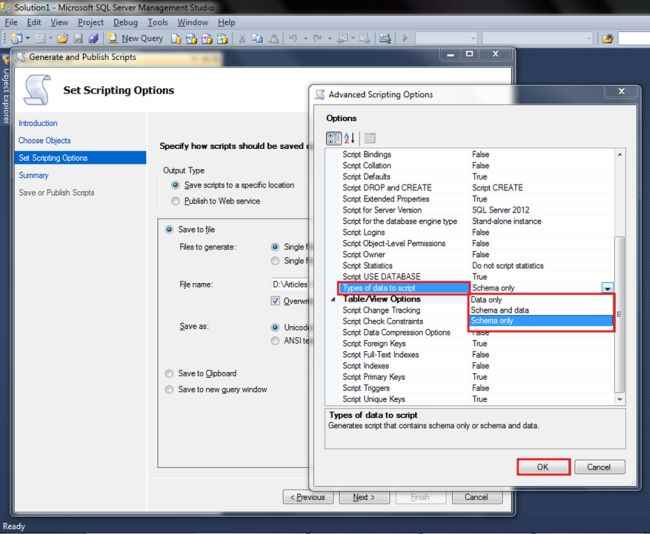Click the Start debugging arrow icon
This screenshot has height=534, width=650.
(405, 39)
